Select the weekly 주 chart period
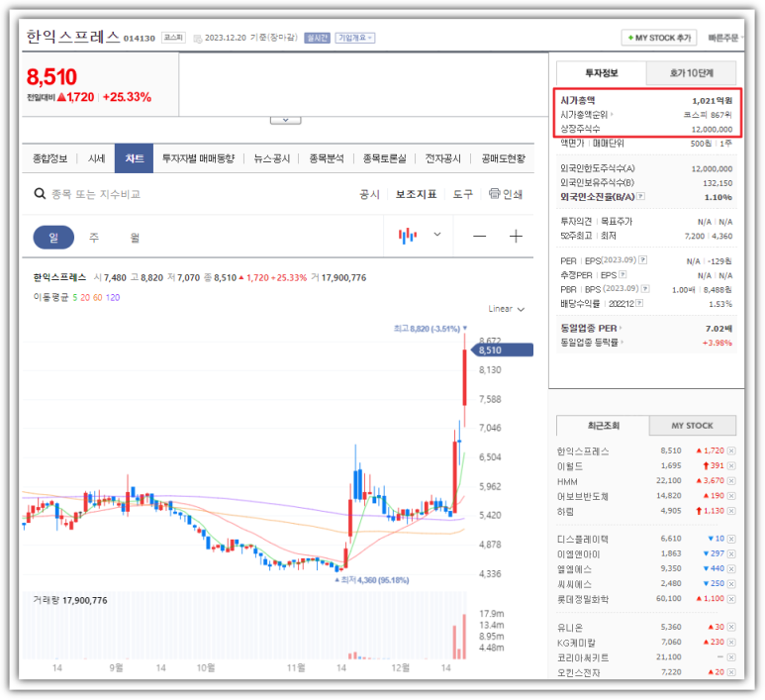Screen dimensions: 765x700 tap(94, 238)
